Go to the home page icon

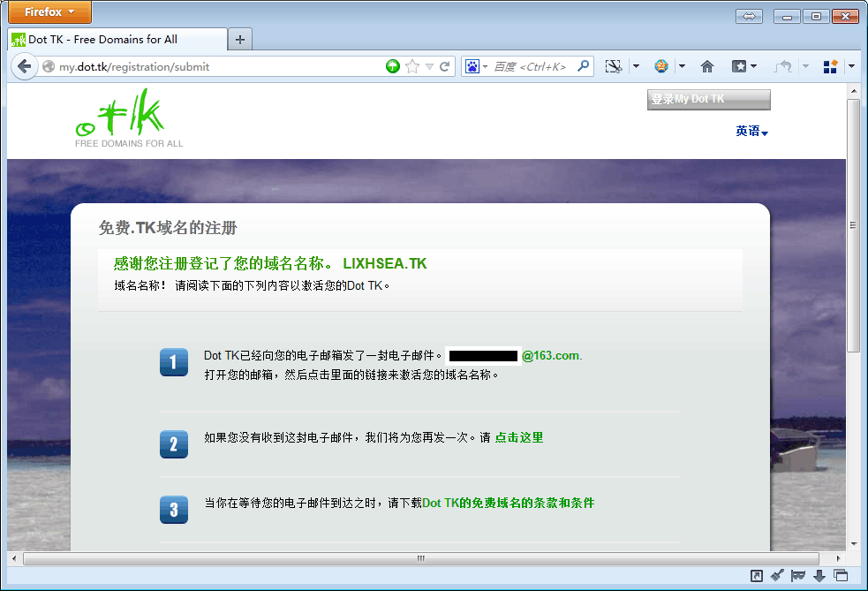pyautogui.click(x=706, y=66)
